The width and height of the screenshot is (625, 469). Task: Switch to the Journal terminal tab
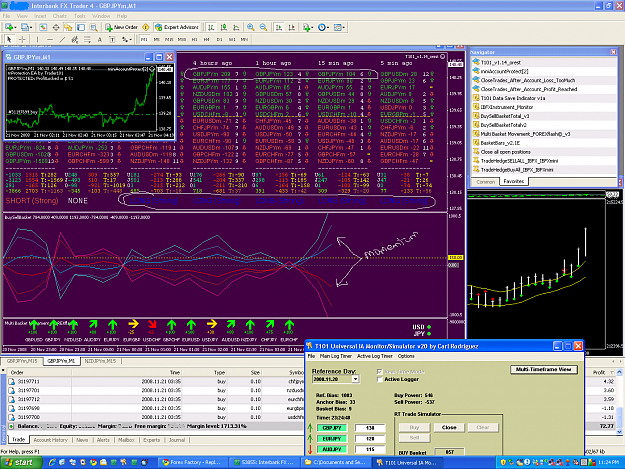(177, 440)
